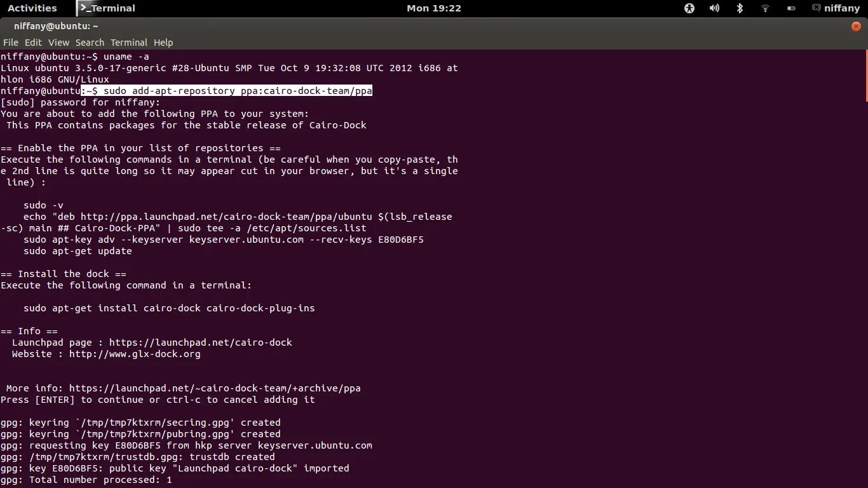Click the terminal title 'niffany@ubuntu: ~'

[x=56, y=26]
